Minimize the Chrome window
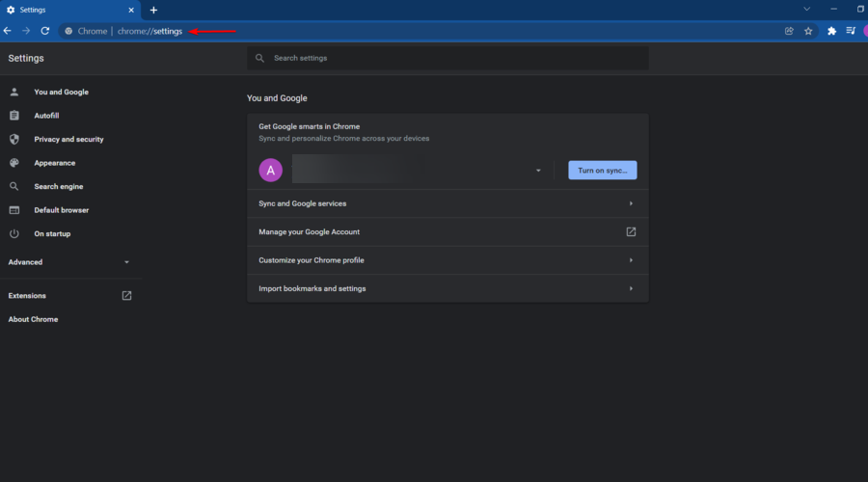Image resolution: width=868 pixels, height=482 pixels. click(x=833, y=9)
